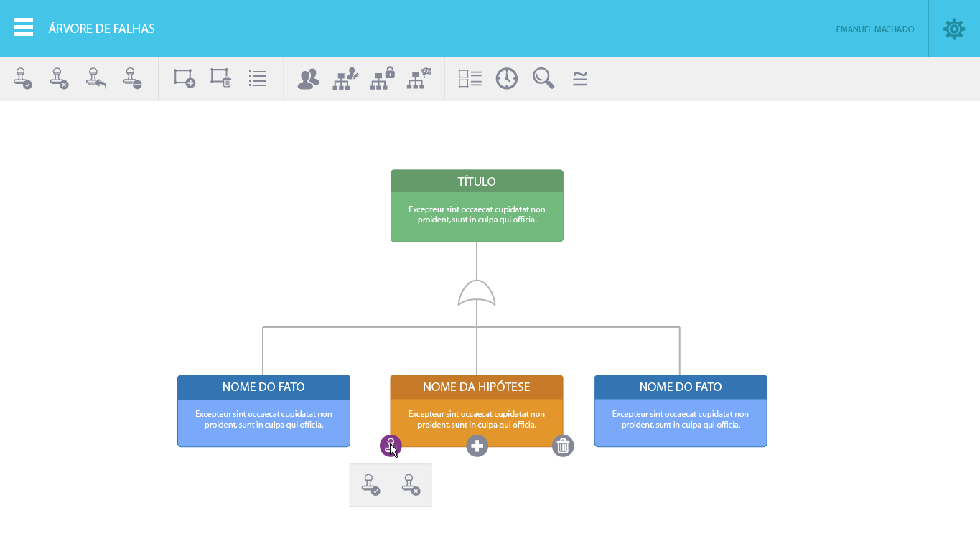Click the approve stamp icon in the top toolbar
The height and width of the screenshot is (551, 980).
coord(23,78)
